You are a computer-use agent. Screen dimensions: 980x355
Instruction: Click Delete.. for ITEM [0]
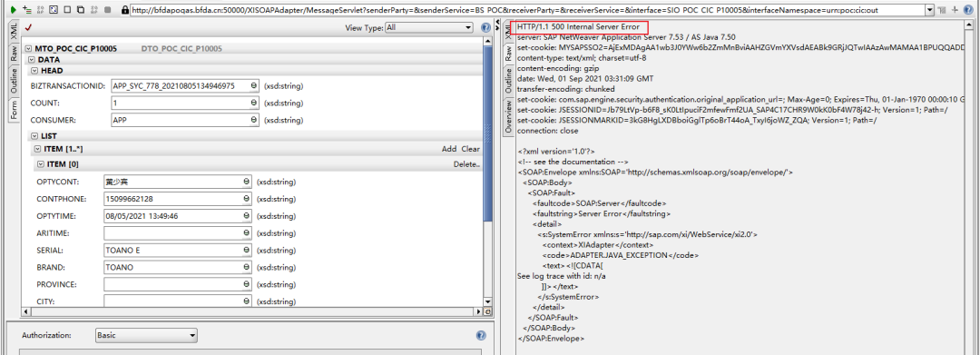[467, 163]
